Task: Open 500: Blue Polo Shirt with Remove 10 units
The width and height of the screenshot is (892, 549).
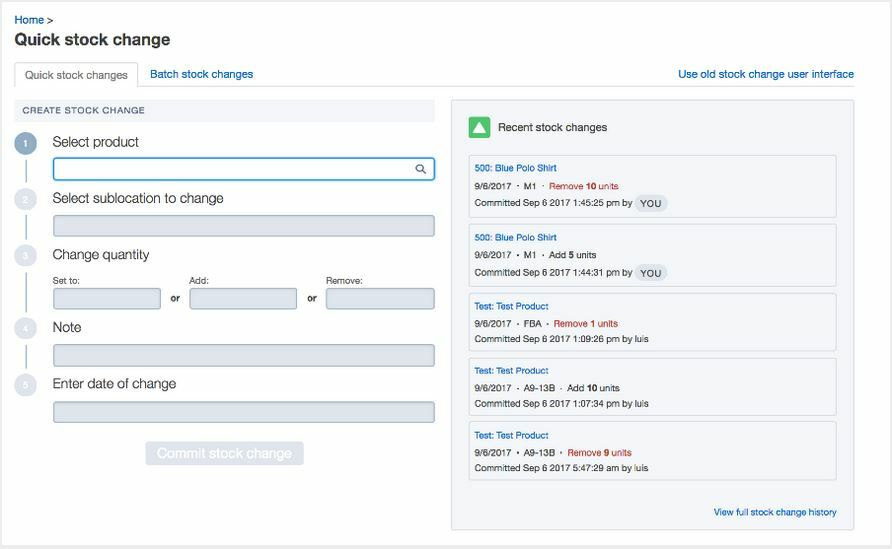Action: pos(515,168)
